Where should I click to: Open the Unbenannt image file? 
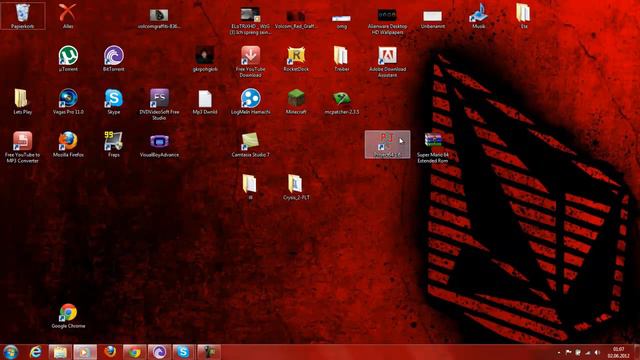433,19
